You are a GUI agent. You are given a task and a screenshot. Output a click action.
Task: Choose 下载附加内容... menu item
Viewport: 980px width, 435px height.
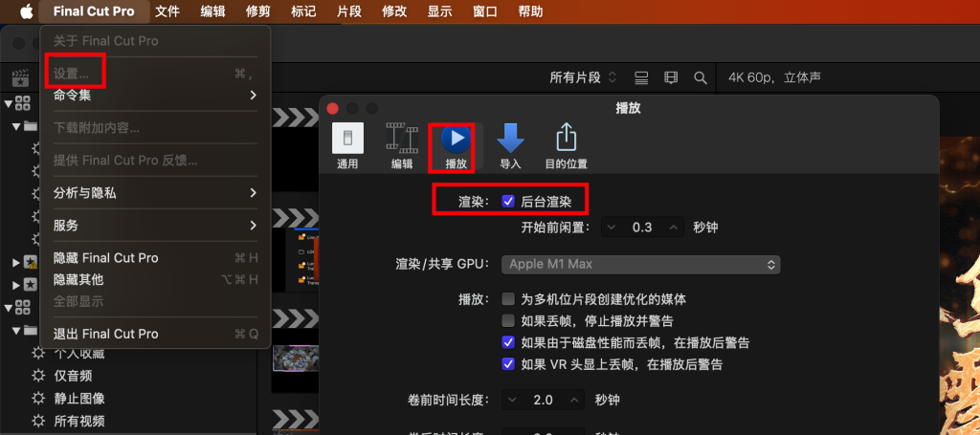pyautogui.click(x=155, y=128)
